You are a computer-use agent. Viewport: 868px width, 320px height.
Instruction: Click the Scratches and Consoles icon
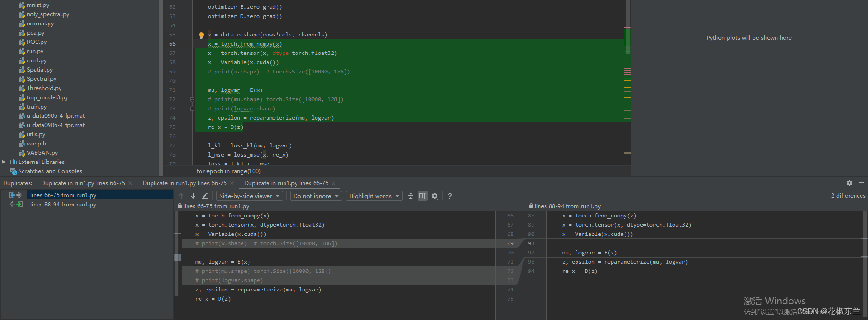[x=13, y=171]
